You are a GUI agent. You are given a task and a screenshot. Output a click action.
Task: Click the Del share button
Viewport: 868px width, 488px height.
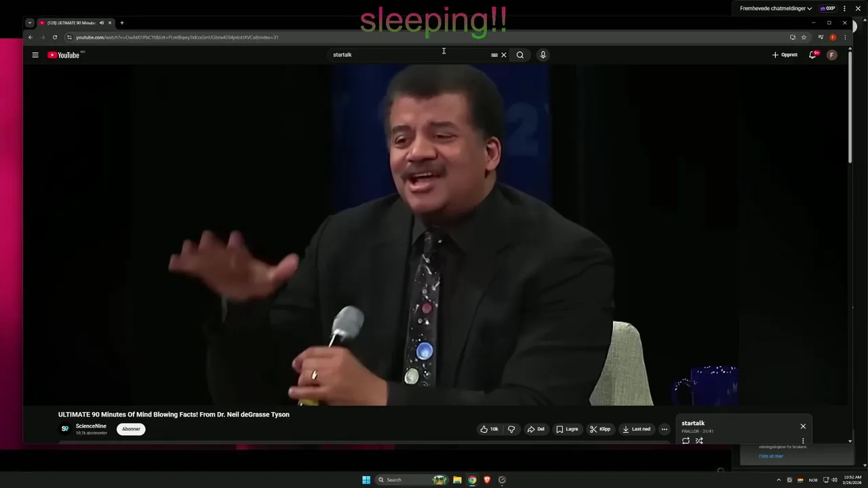pyautogui.click(x=536, y=429)
